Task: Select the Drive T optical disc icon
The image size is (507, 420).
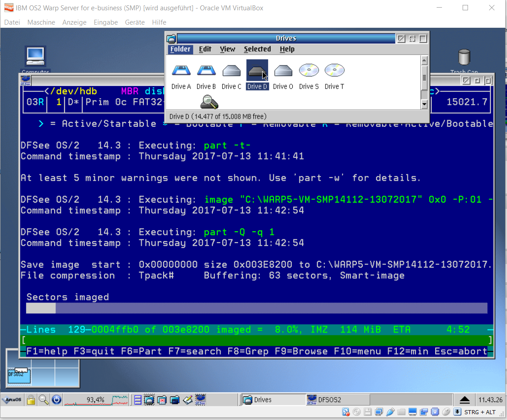Action: pyautogui.click(x=334, y=70)
